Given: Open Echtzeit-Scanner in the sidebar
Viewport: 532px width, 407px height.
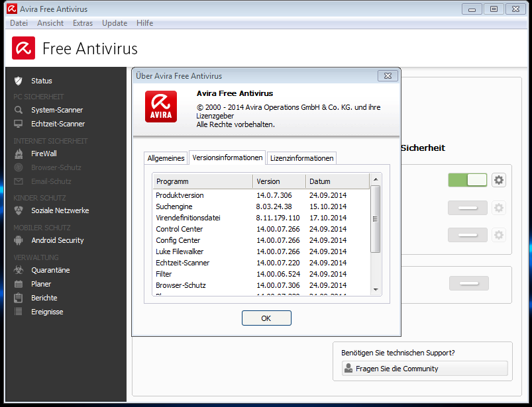Looking at the screenshot, I should (58, 124).
